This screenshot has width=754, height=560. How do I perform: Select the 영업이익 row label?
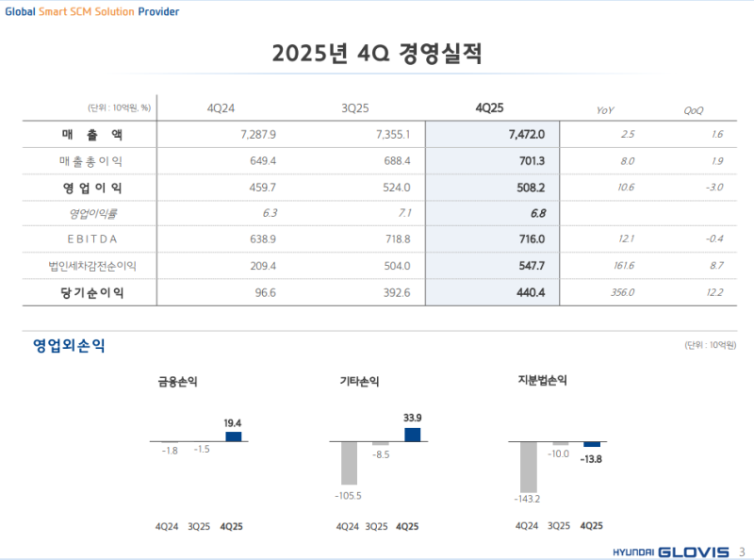click(90, 188)
